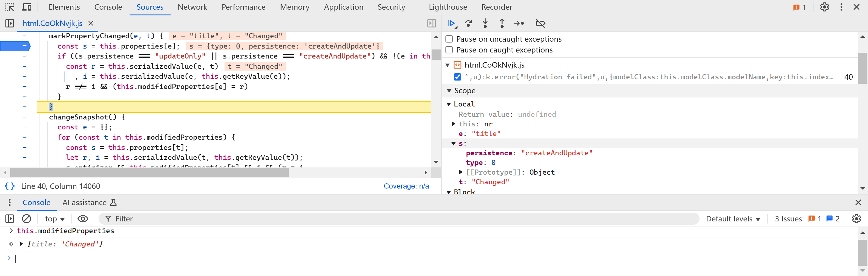Click the Coverage: n/a link
Screen dimensions: 868x276
(406, 186)
